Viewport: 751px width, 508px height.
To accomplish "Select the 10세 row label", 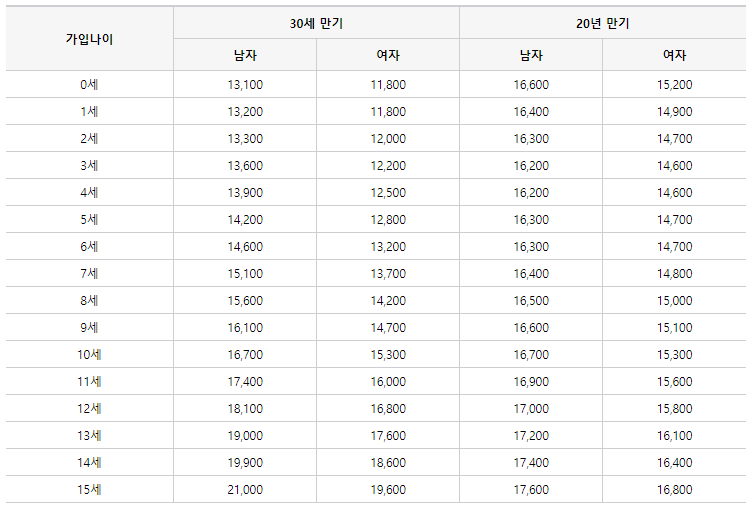I will tap(89, 355).
